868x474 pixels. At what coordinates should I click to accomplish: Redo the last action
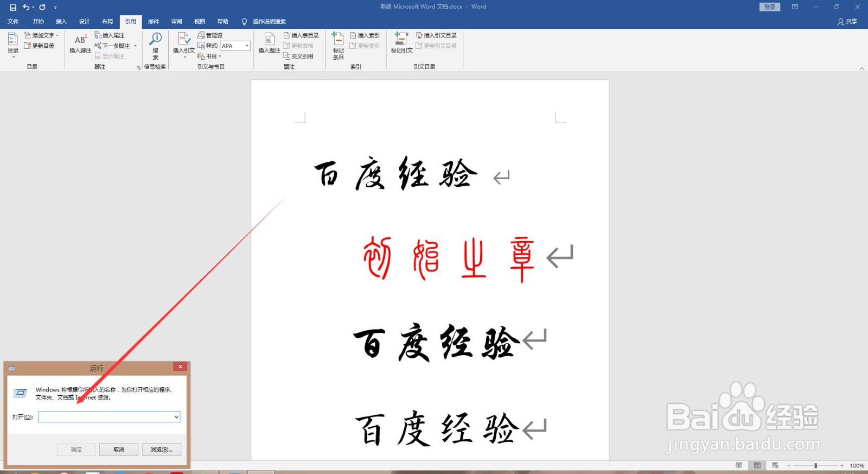coord(42,7)
